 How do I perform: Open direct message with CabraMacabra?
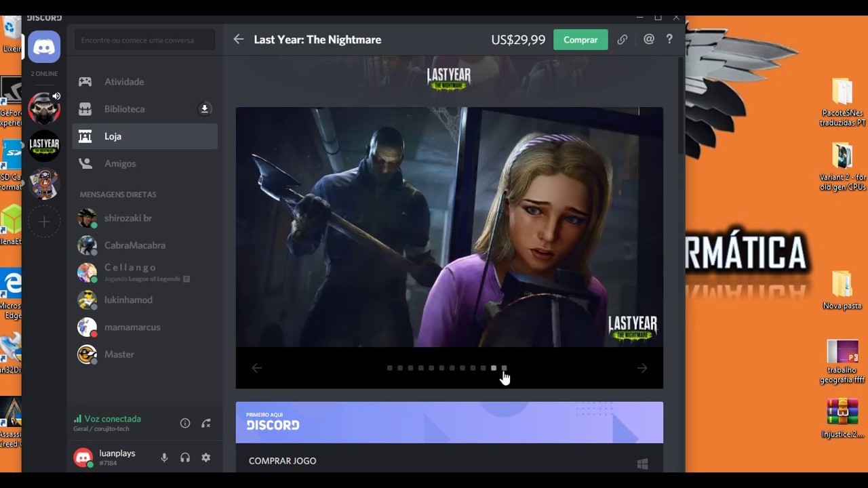[144, 245]
